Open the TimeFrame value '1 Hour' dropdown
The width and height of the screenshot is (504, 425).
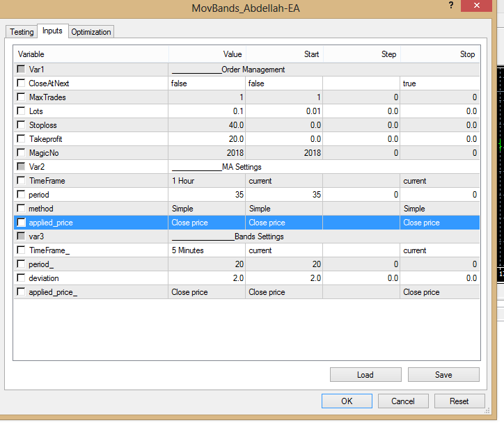tap(207, 181)
